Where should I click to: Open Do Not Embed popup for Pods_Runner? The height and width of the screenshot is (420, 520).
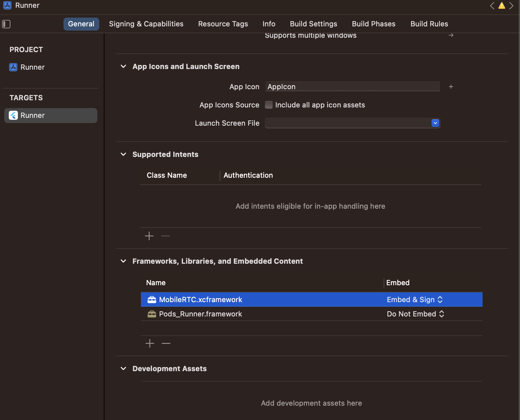tap(416, 314)
